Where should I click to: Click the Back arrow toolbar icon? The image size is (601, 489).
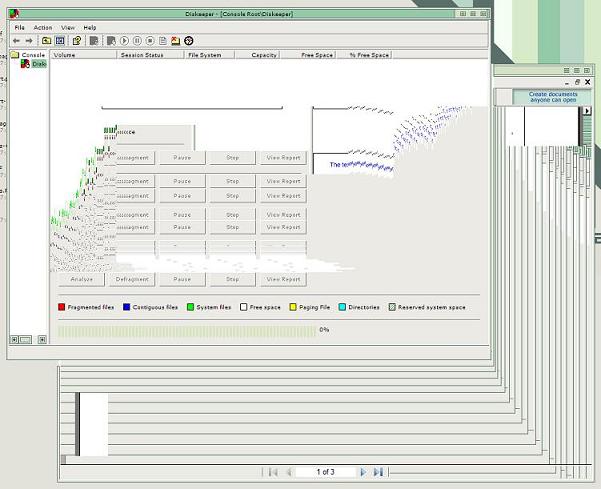coord(16,41)
